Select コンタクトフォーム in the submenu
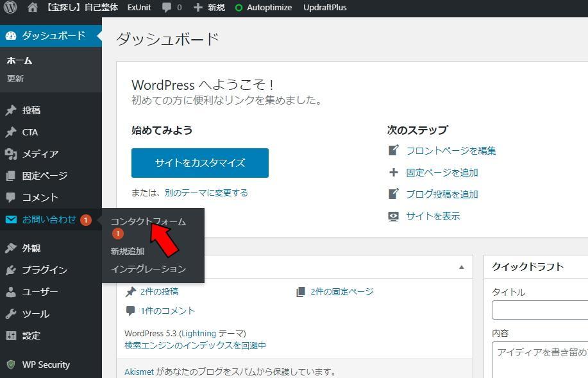588x378 pixels. point(148,222)
